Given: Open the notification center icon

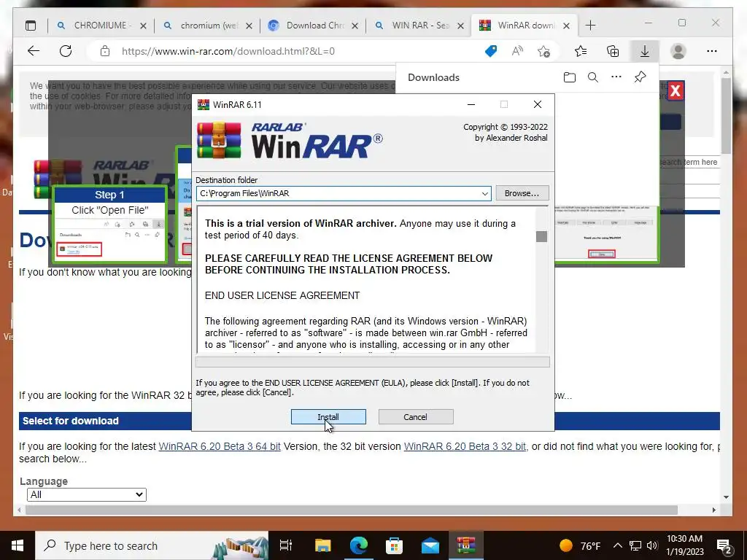Looking at the screenshot, I should point(724,545).
